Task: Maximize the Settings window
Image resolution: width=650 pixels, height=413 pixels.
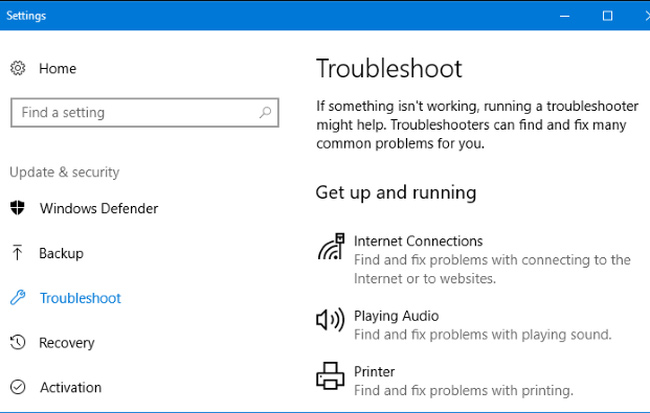Action: pyautogui.click(x=607, y=16)
